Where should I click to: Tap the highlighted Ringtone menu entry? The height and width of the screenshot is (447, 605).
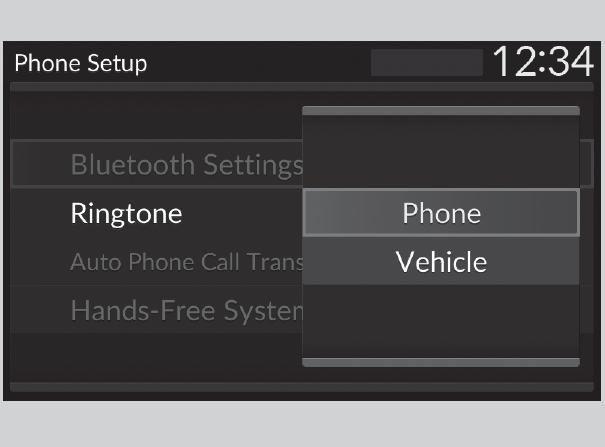(x=127, y=213)
